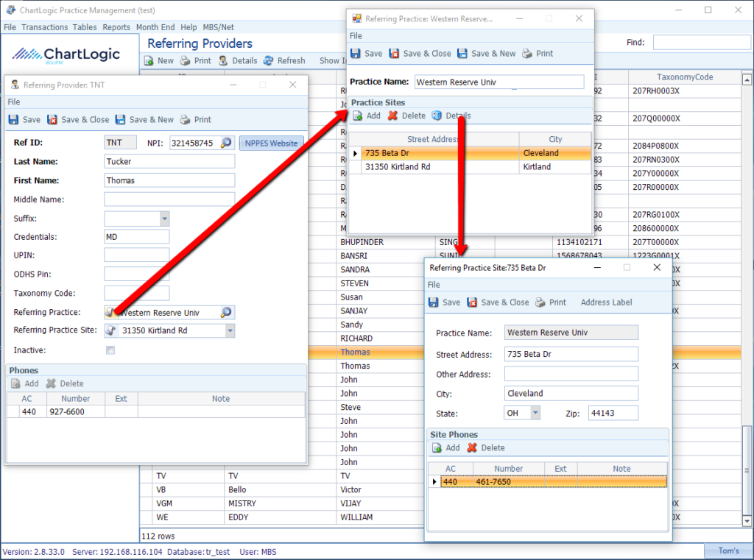Screen dimensions: 754x560
Task: Click Save & Close in Referring Provider window
Action: (78, 120)
